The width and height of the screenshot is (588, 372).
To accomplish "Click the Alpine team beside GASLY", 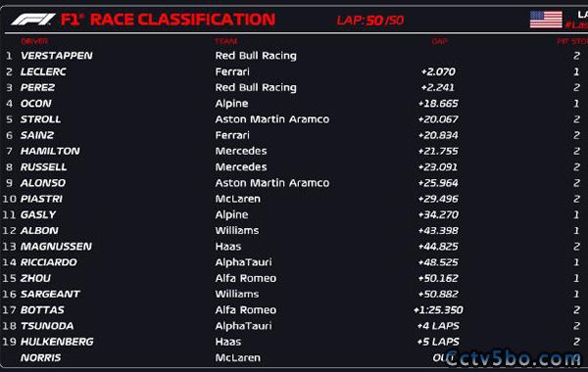I will point(231,215).
